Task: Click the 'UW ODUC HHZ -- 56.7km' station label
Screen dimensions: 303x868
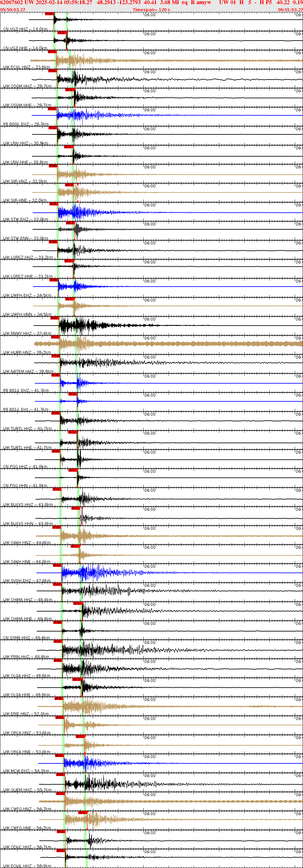Action: pyautogui.click(x=27, y=847)
